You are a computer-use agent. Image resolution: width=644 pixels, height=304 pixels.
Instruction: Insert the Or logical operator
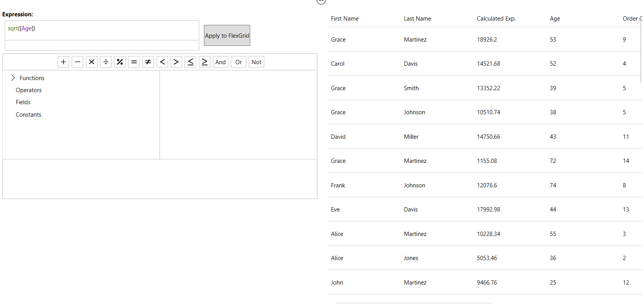(239, 62)
